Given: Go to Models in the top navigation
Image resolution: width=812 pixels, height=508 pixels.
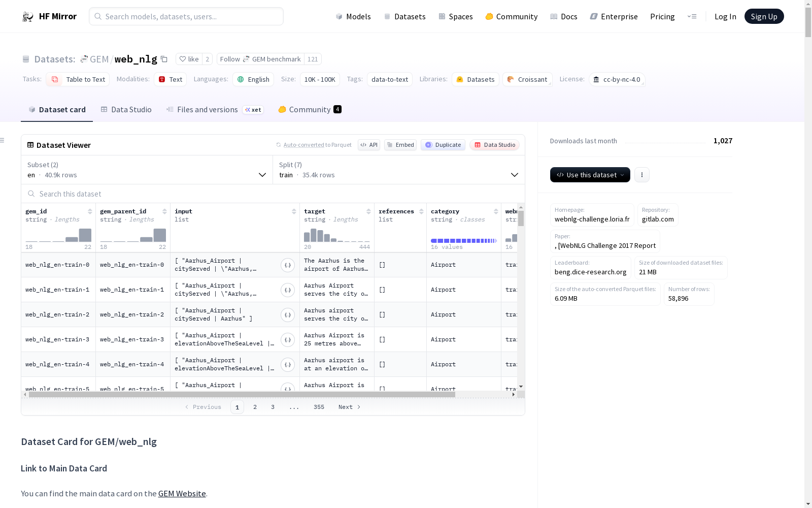Looking at the screenshot, I should pyautogui.click(x=353, y=17).
